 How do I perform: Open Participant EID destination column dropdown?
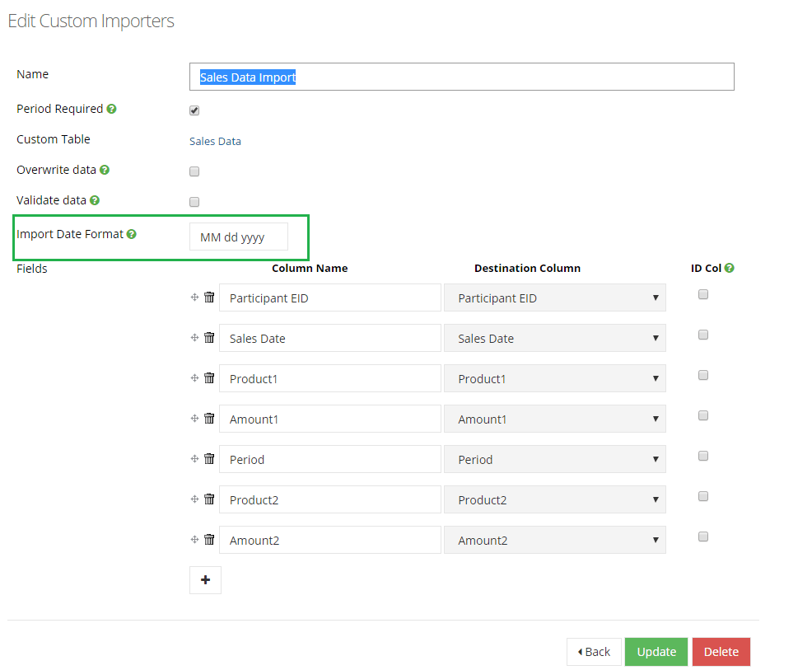tap(554, 298)
